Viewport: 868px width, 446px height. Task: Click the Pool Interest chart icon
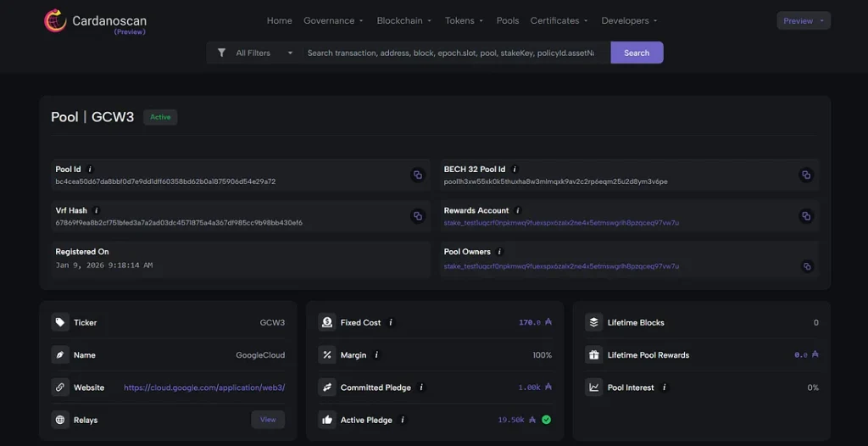(594, 387)
